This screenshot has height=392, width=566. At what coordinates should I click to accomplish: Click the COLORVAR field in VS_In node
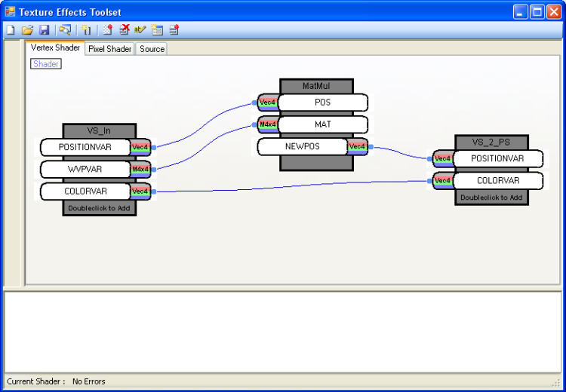85,191
